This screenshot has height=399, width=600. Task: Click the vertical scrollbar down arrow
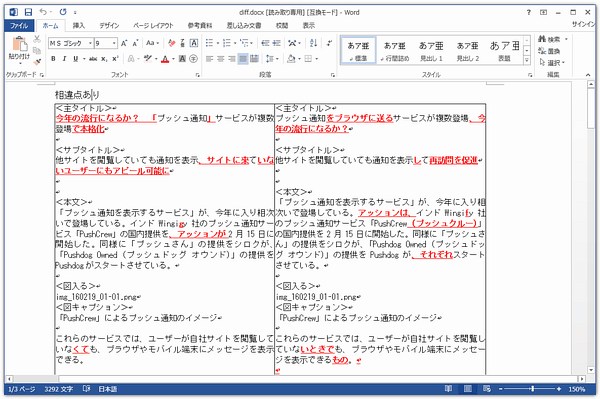(591, 370)
